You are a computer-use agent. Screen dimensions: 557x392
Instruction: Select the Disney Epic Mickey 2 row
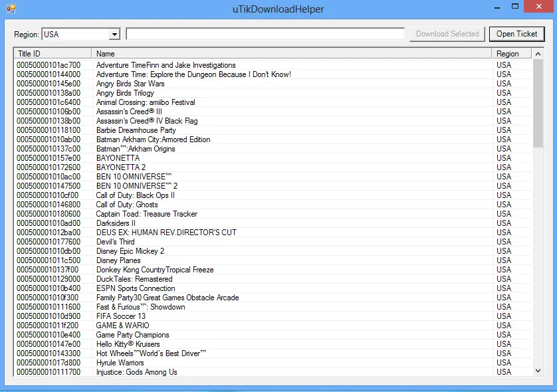(x=273, y=251)
